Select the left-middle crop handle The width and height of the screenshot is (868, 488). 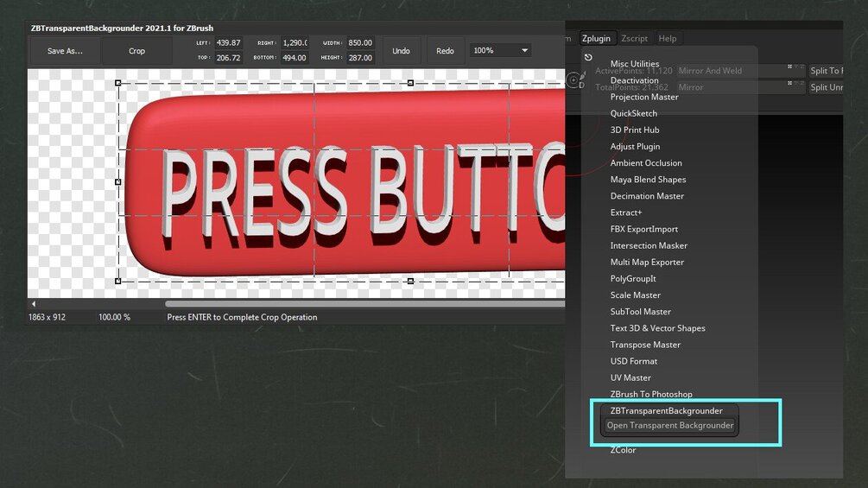[118, 181]
